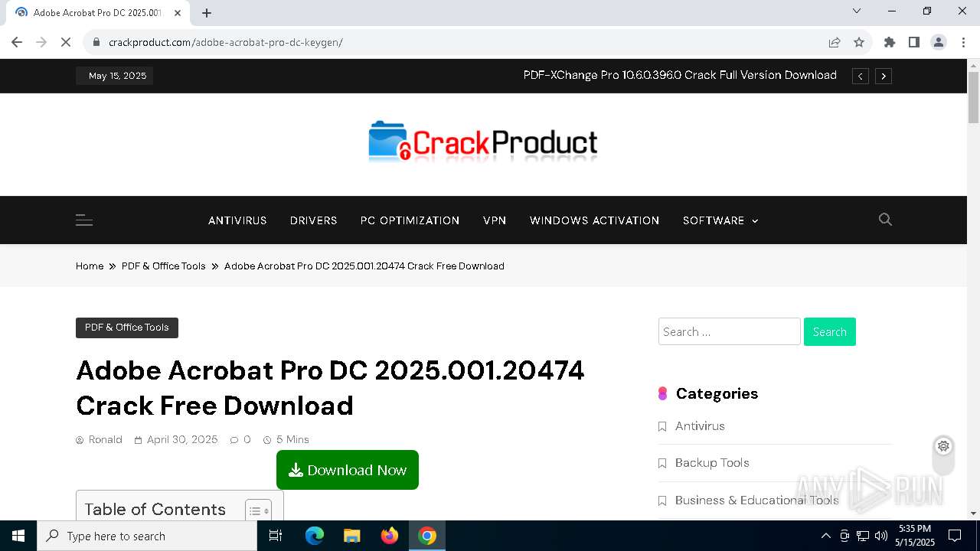This screenshot has width=980, height=551.
Task: Open the Chrome three-dot menu
Action: click(x=963, y=42)
